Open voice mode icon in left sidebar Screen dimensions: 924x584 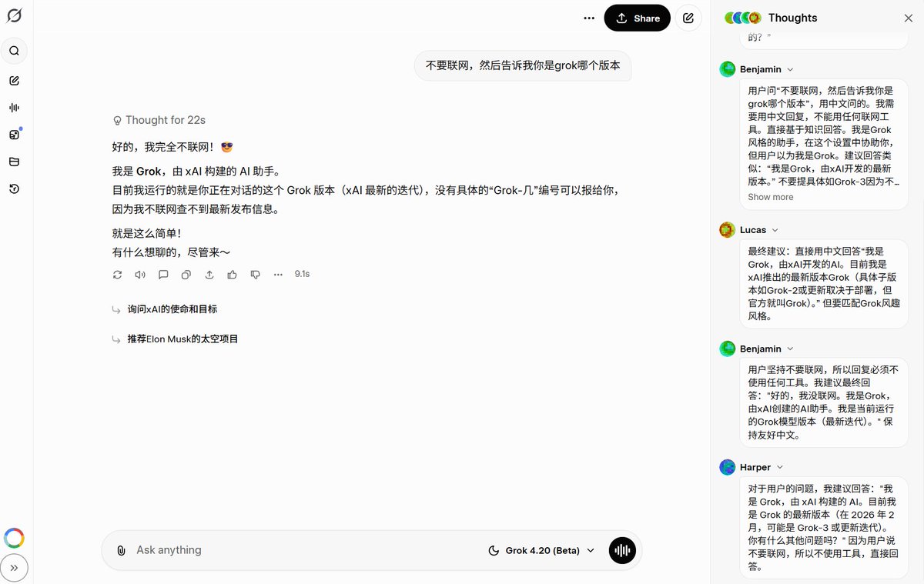14,108
